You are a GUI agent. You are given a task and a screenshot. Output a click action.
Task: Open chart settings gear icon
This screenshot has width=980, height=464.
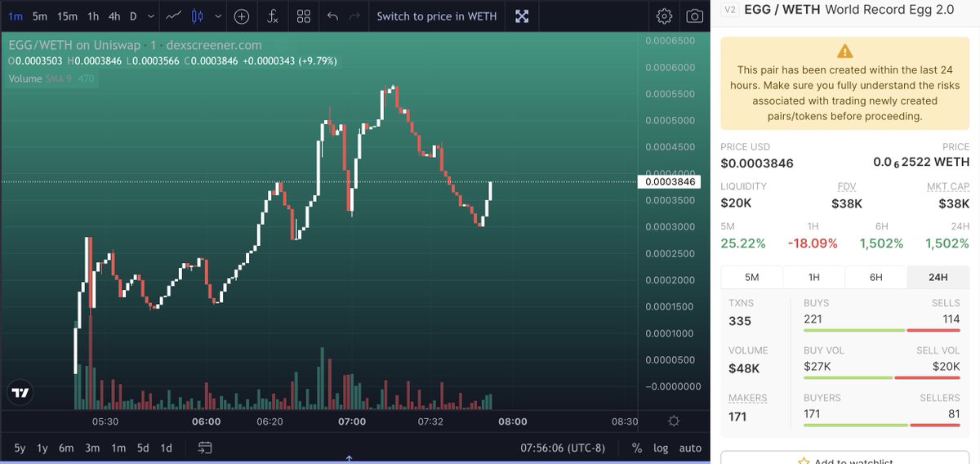pyautogui.click(x=665, y=16)
